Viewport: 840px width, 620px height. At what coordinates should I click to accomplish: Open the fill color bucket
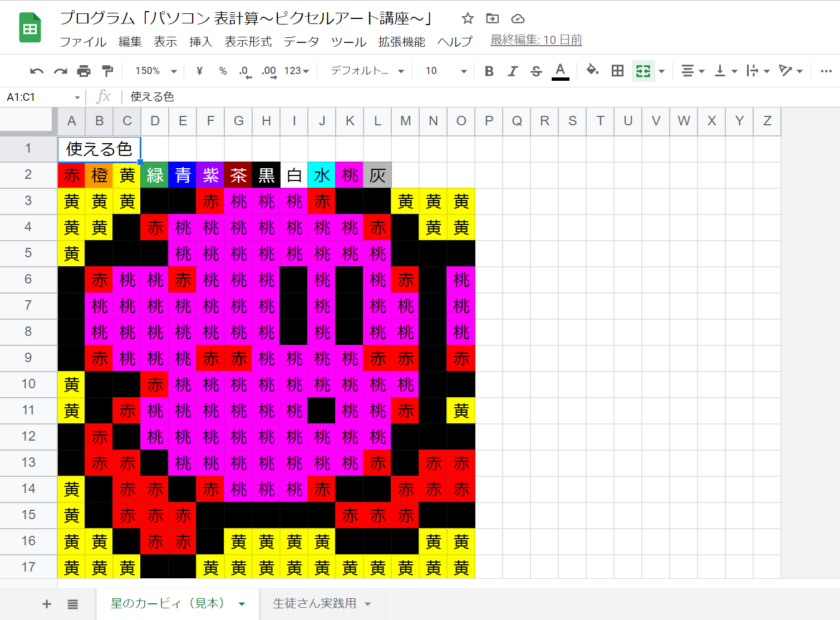(x=592, y=70)
